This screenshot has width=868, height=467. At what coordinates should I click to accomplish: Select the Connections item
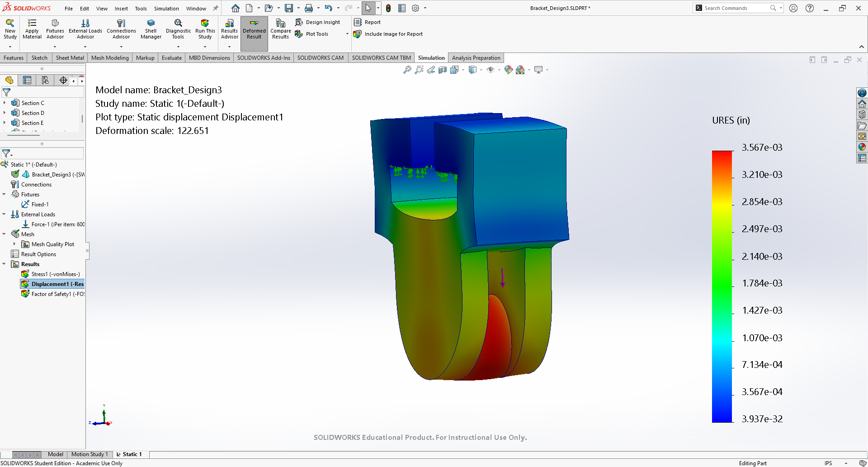(31, 185)
